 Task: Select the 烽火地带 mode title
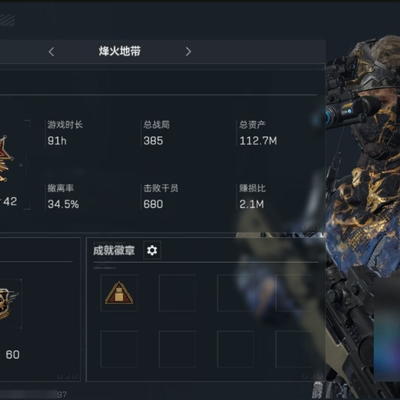(120, 51)
